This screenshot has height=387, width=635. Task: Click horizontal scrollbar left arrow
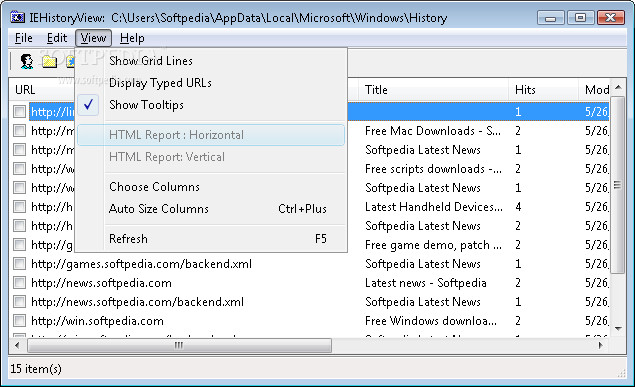(17, 345)
